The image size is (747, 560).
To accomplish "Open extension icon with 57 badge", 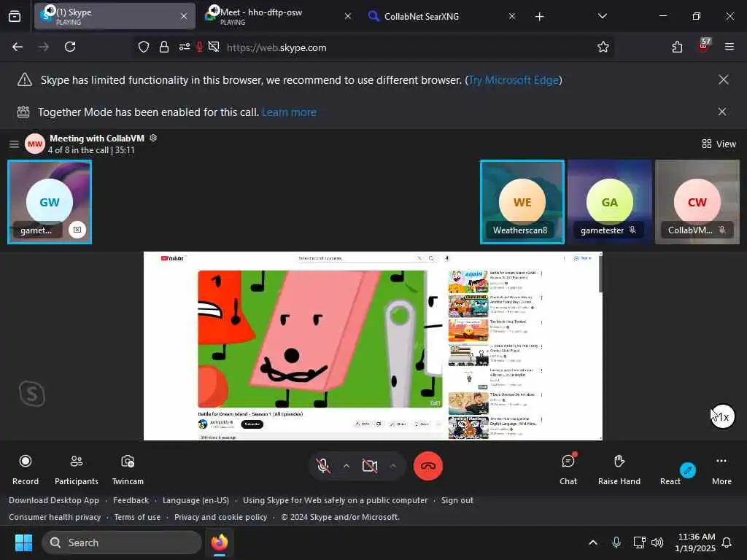I will tap(704, 46).
